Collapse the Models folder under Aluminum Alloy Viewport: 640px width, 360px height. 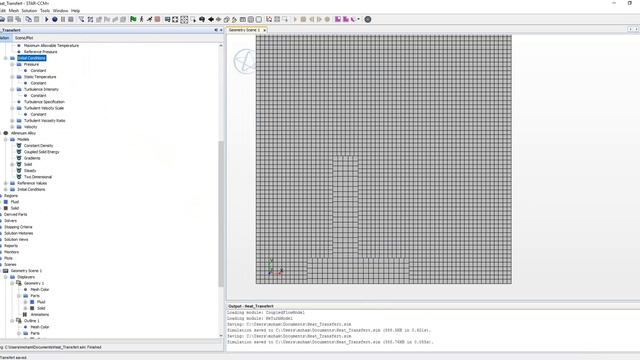pos(6,139)
